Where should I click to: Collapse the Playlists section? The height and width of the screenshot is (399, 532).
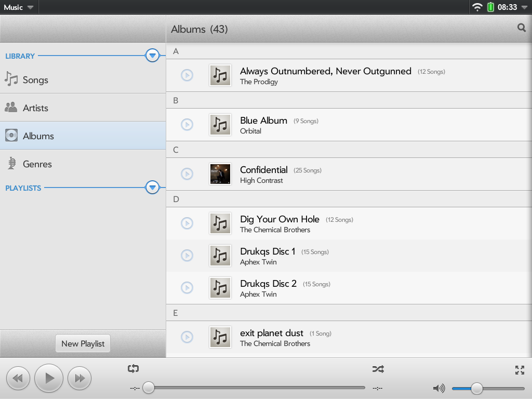pyautogui.click(x=152, y=187)
